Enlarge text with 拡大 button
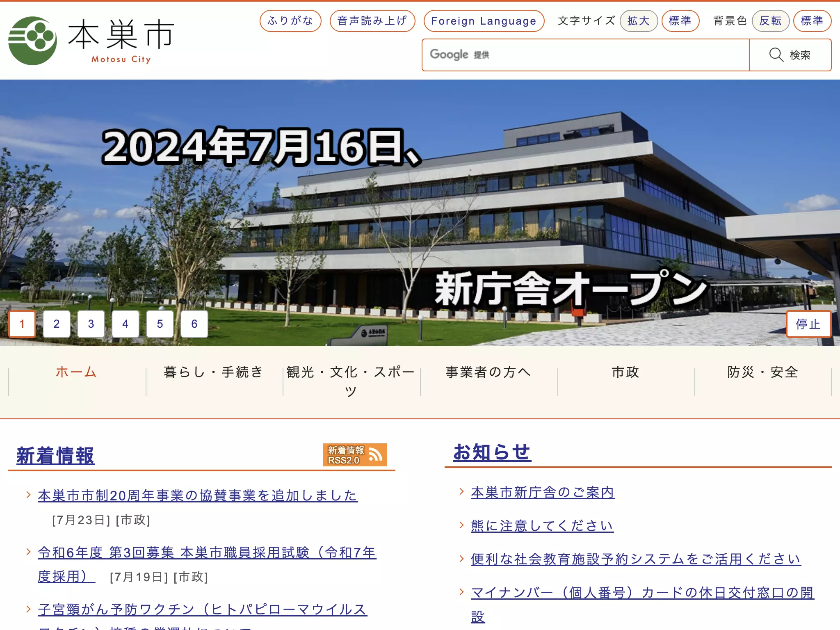This screenshot has width=840, height=630. pyautogui.click(x=639, y=21)
